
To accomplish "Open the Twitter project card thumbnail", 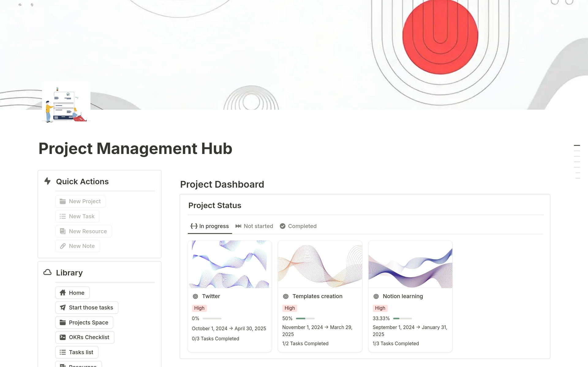I will 229,264.
